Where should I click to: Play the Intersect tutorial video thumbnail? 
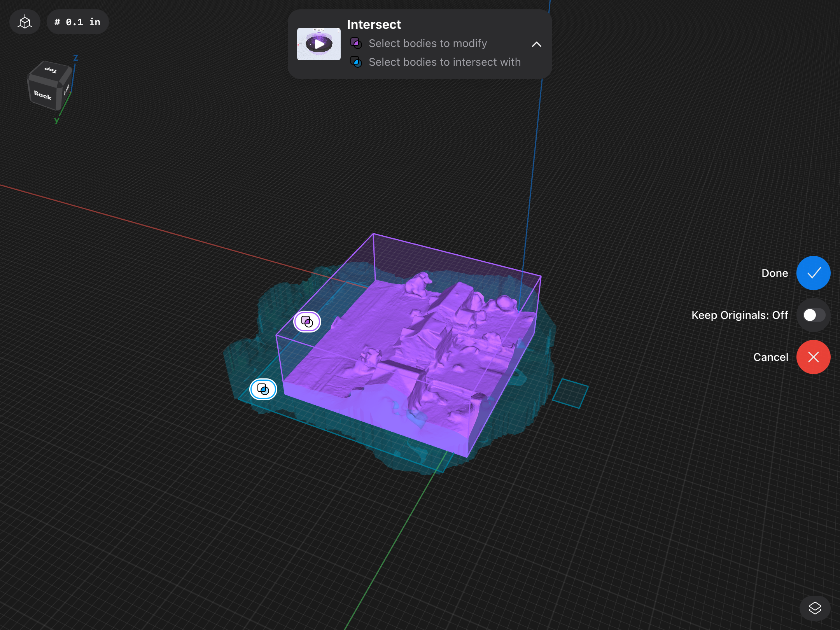click(x=319, y=44)
